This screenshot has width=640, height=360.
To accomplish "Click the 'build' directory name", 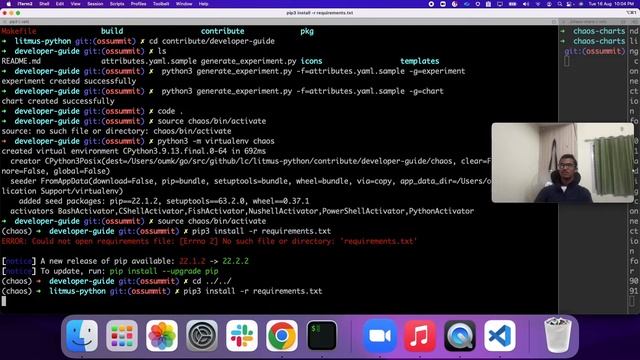I will point(112,31).
